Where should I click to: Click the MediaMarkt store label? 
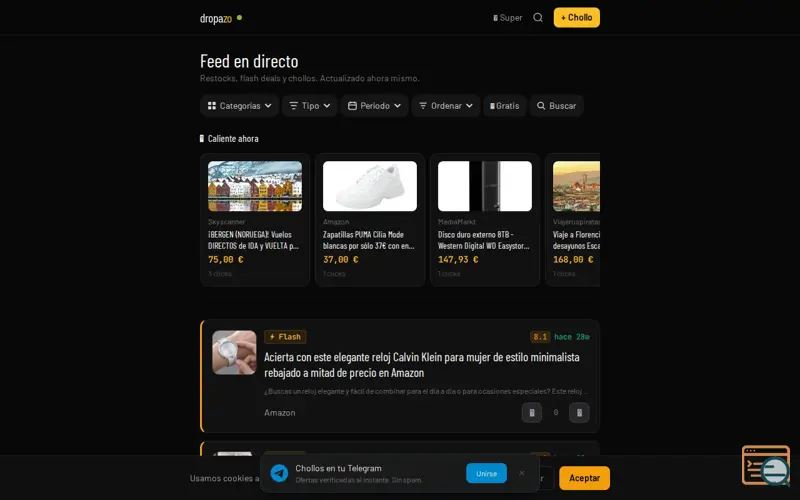tap(457, 222)
